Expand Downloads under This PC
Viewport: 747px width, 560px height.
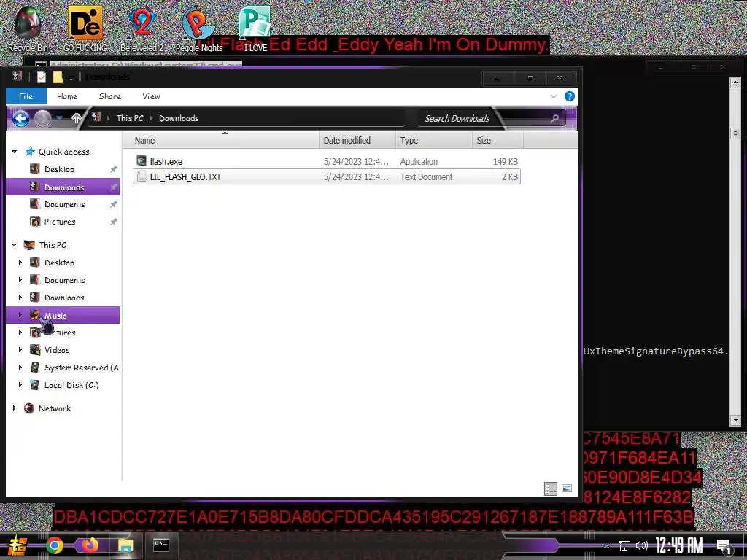tap(20, 297)
